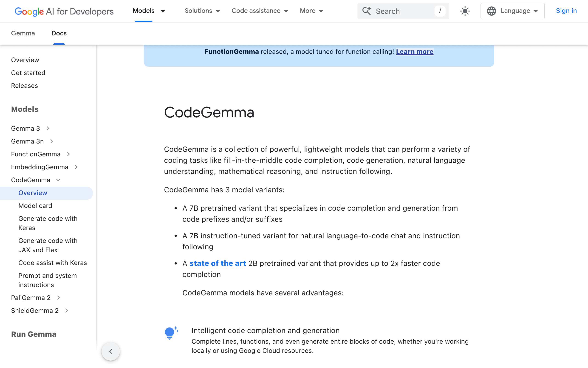Click the FunctionGemma sidebar label
This screenshot has height=368, width=588.
click(36, 154)
